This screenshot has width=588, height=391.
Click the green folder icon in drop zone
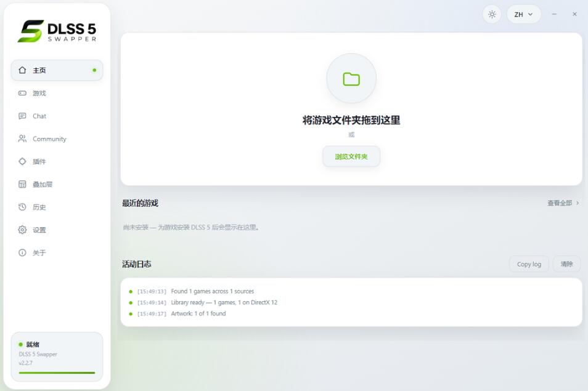pos(351,79)
